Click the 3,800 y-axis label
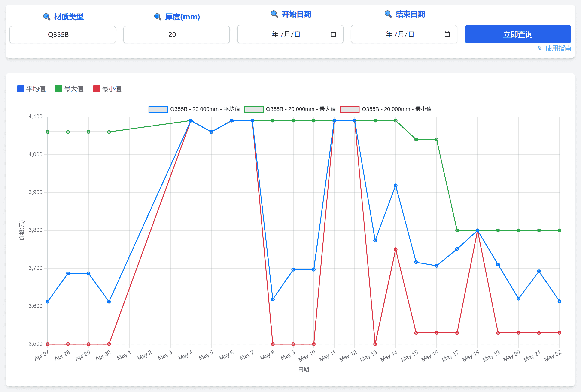581x392 pixels. click(35, 230)
